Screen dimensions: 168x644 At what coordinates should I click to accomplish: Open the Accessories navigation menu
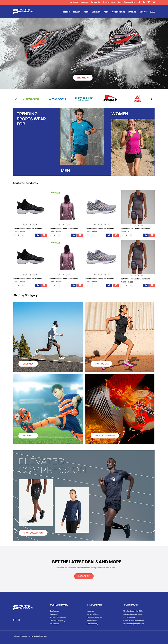tap(118, 12)
